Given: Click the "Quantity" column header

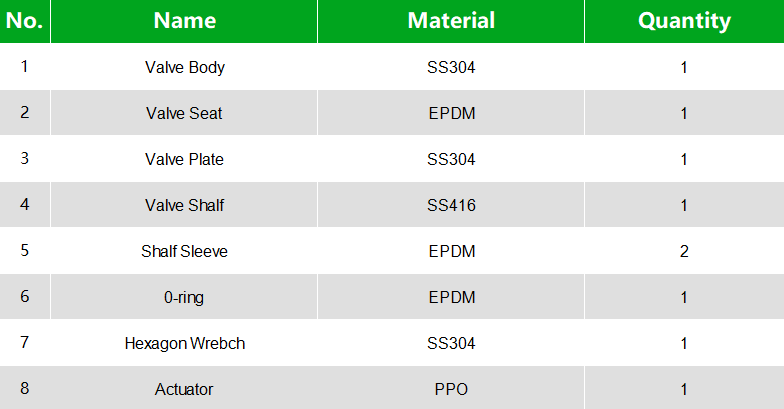Looking at the screenshot, I should (684, 21).
